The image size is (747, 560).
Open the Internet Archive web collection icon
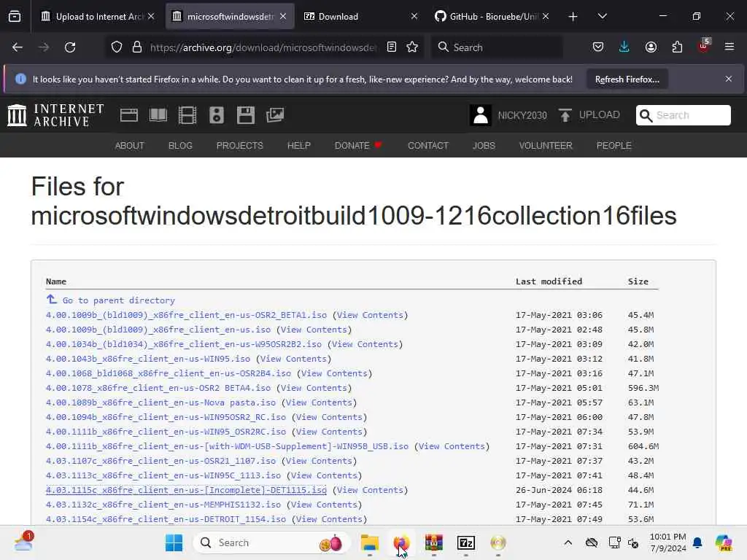(128, 115)
